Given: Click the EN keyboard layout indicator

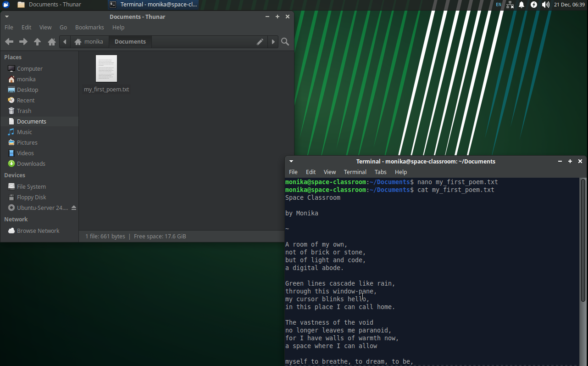Looking at the screenshot, I should 499,5.
